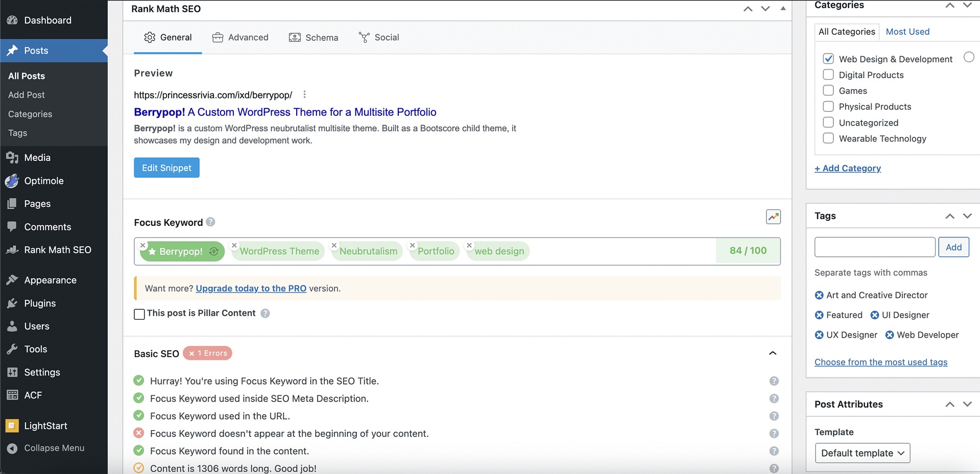Viewport: 980px width, 474px height.
Task: Click the Focus Keyword help icon
Action: pos(210,222)
